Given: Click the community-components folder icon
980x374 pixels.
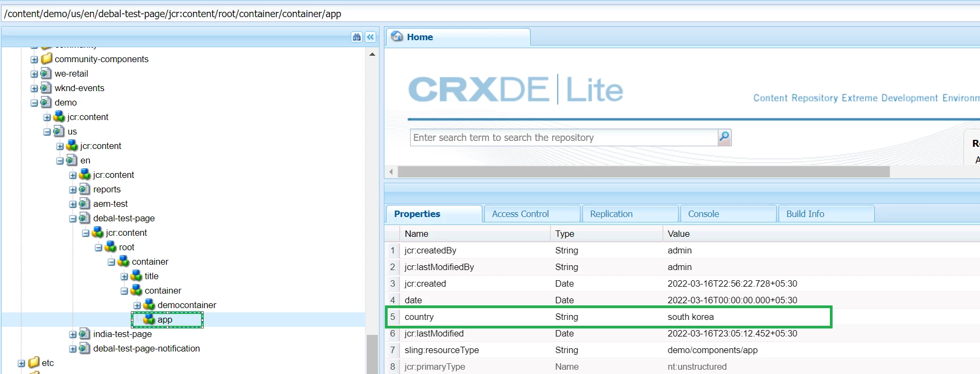Looking at the screenshot, I should (47, 58).
